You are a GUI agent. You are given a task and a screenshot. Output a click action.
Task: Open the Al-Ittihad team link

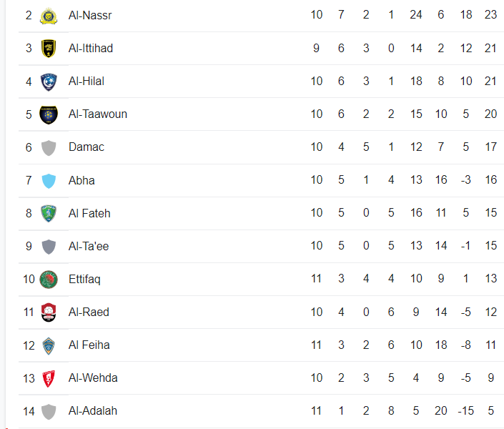click(x=91, y=48)
